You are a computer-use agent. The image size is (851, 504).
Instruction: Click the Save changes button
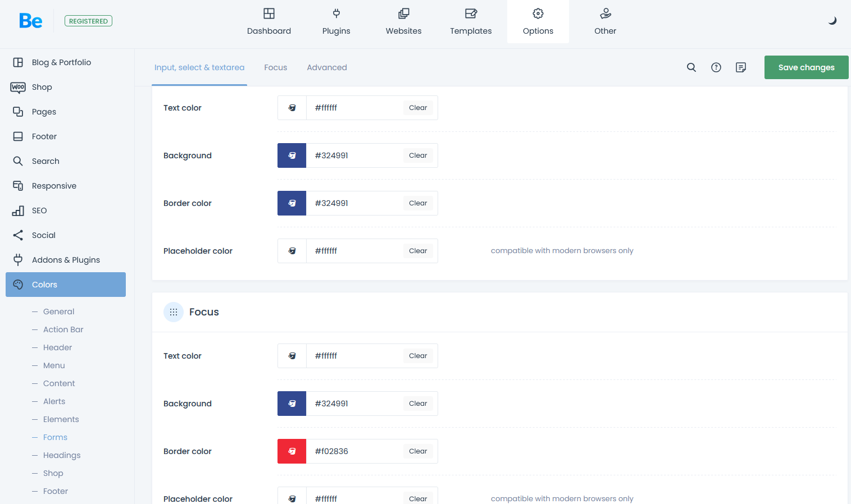click(806, 67)
